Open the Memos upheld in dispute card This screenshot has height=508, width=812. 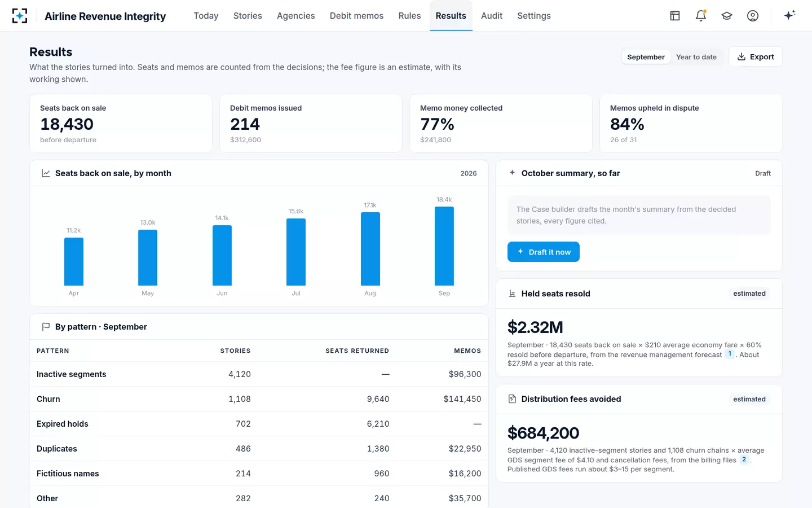click(691, 123)
